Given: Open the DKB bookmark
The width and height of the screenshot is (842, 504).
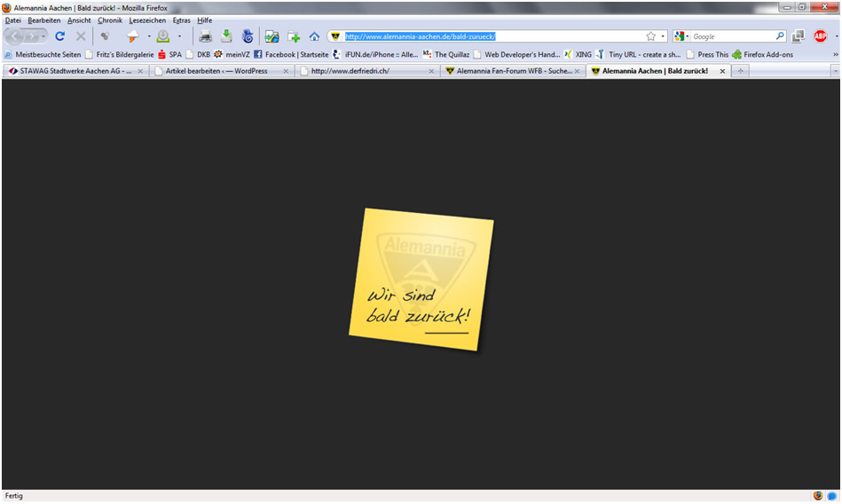Looking at the screenshot, I should click(x=198, y=55).
